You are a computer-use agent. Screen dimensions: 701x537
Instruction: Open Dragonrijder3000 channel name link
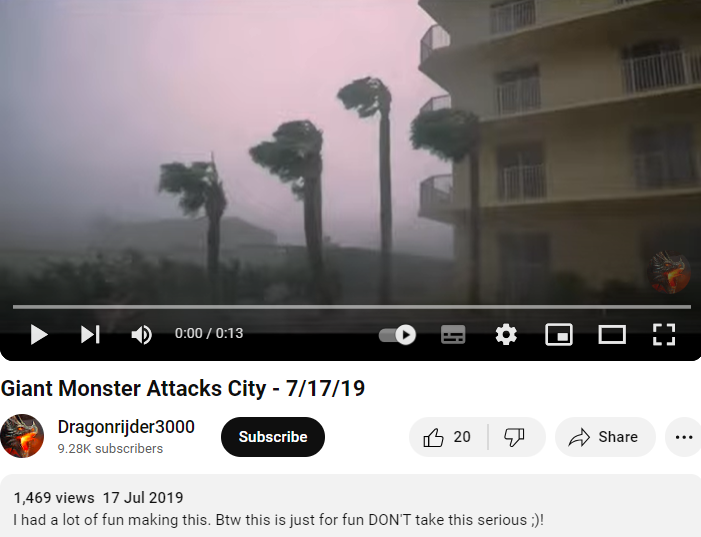126,427
